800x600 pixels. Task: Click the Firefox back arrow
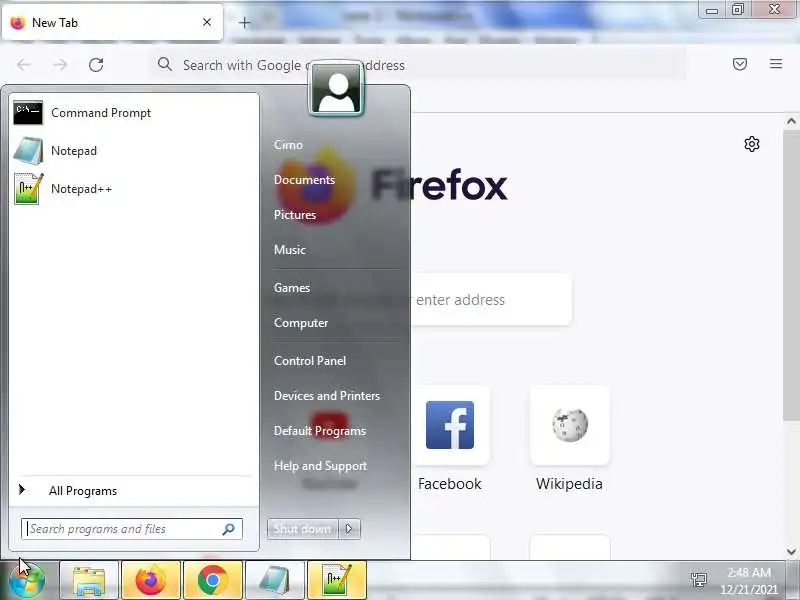pyautogui.click(x=24, y=65)
